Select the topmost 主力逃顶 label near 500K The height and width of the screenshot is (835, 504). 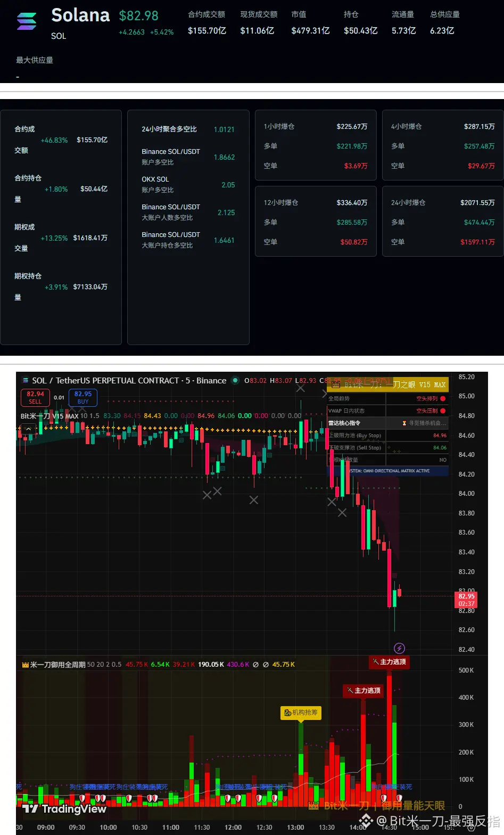tap(390, 662)
